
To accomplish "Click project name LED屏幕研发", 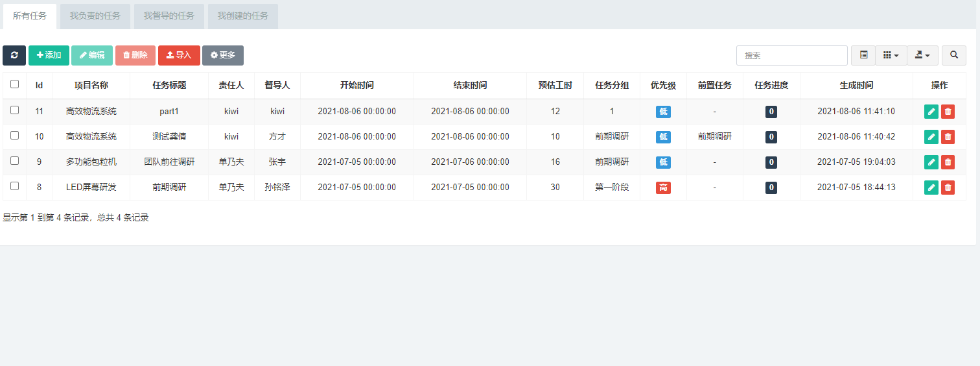I will 91,187.
